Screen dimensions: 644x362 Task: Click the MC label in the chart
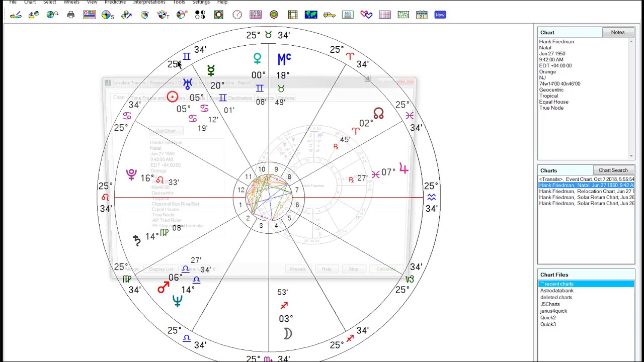coord(284,59)
